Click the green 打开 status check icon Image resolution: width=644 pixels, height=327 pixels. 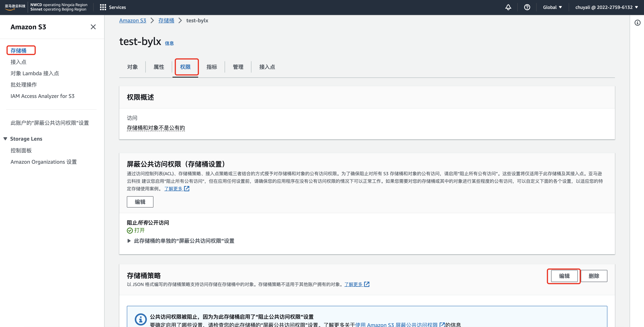130,231
